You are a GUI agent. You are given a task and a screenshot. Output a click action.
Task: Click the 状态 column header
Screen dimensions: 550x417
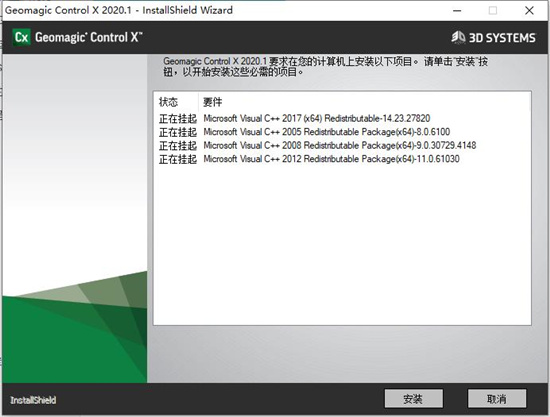tap(168, 102)
